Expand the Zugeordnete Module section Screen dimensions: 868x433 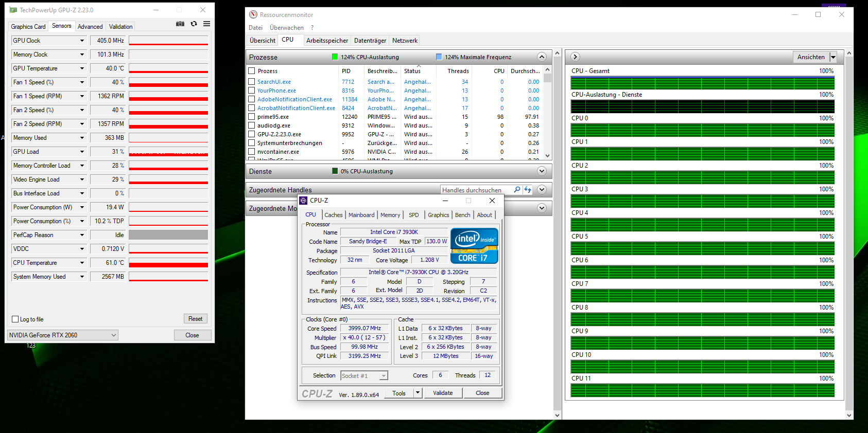(542, 208)
